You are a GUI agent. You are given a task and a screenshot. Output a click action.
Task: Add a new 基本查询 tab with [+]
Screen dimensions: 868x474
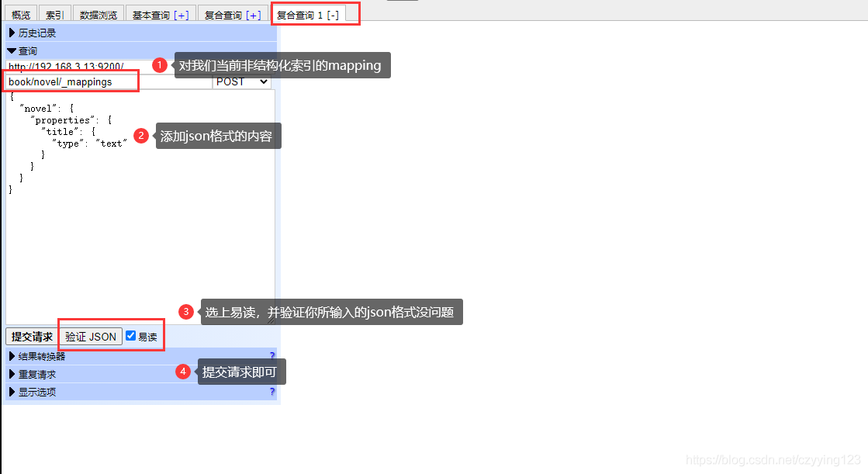181,15
